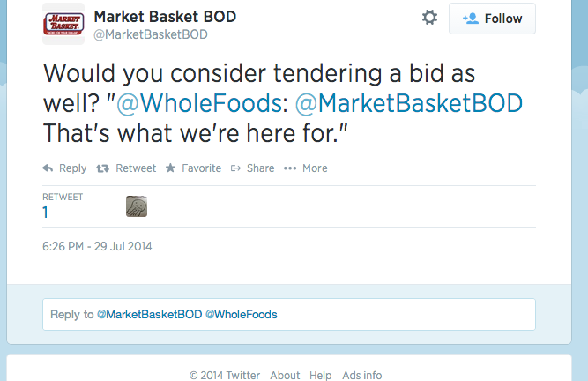588x381 pixels.
Task: Open the tweet timestamp 29 Jul 2014
Action: [x=97, y=246]
